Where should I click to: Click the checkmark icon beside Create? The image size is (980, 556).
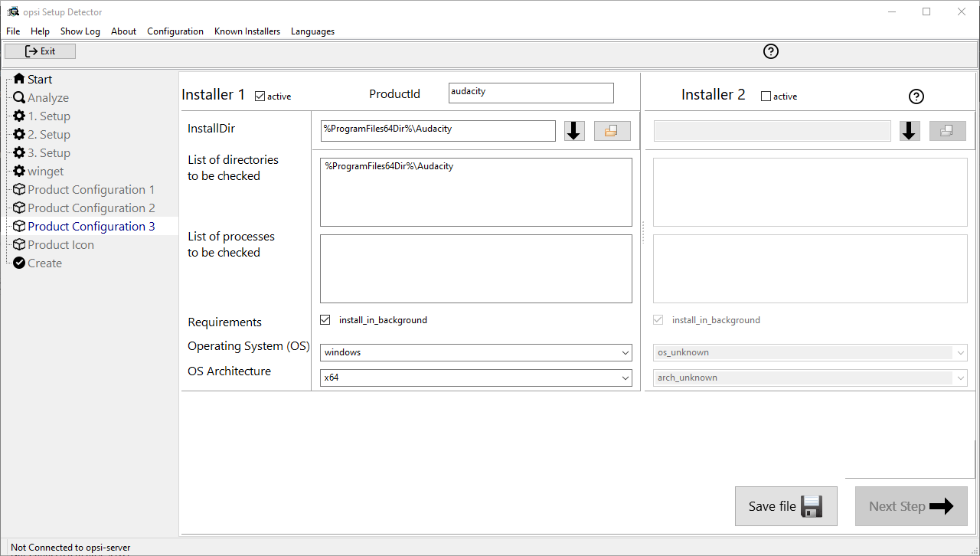[19, 263]
